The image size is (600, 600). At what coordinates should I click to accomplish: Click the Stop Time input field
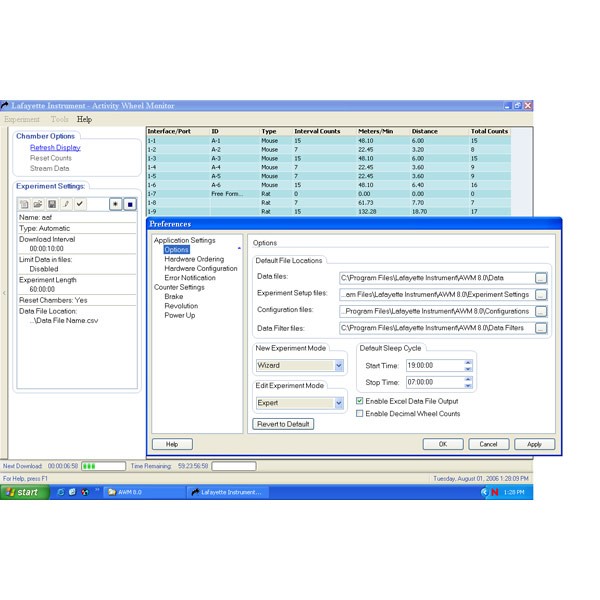(435, 382)
